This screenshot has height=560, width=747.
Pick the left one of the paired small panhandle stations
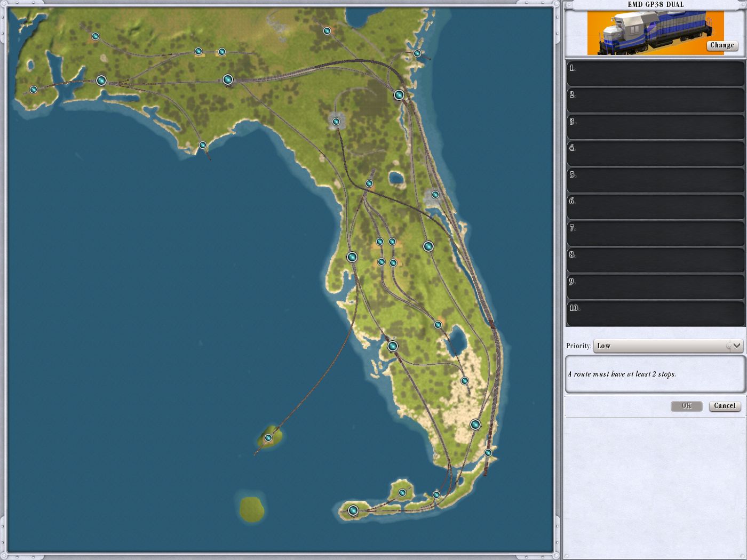(x=198, y=51)
